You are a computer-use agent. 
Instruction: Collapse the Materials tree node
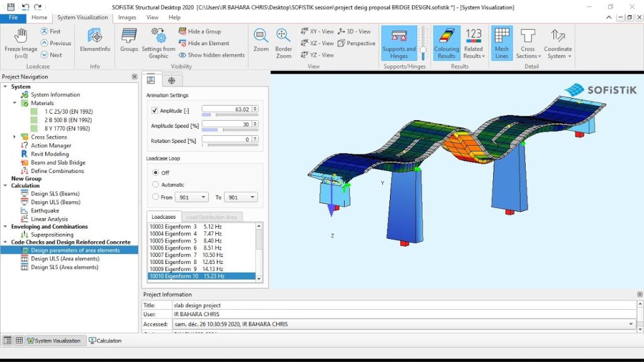click(x=14, y=103)
